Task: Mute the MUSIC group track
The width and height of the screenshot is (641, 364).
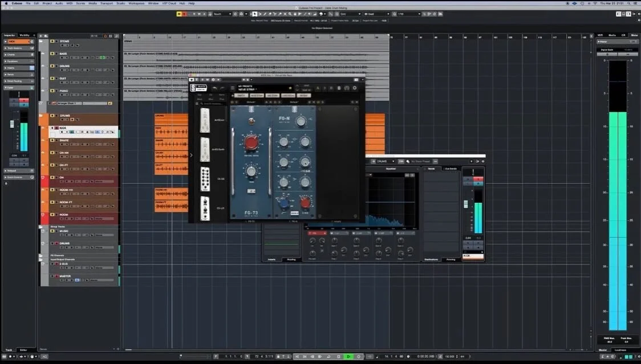Action: pyautogui.click(x=52, y=231)
